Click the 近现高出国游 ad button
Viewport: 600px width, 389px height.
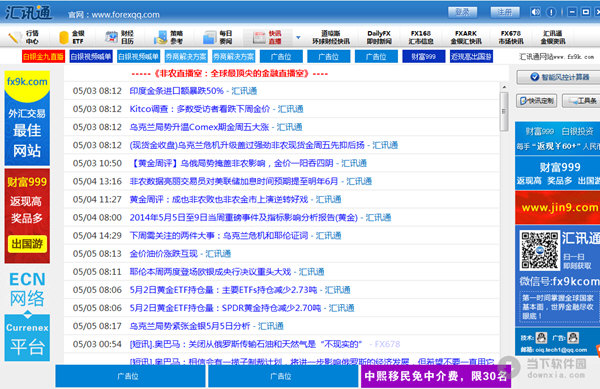[471, 57]
